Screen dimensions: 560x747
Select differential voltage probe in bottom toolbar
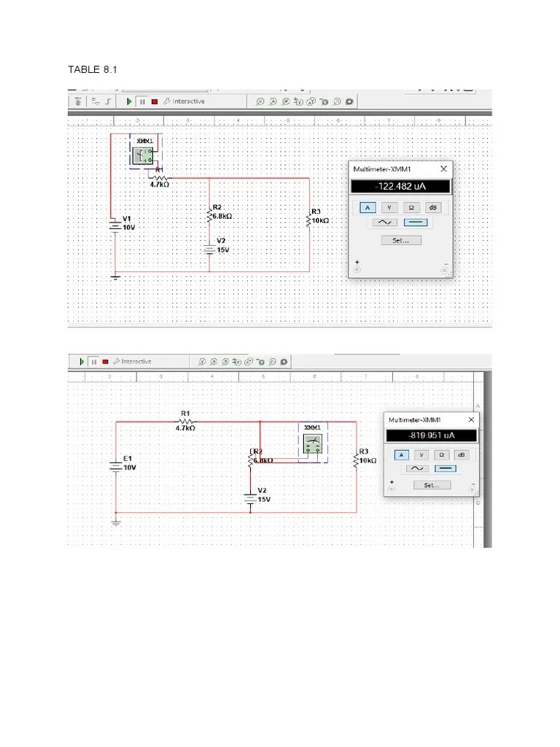pyautogui.click(x=237, y=362)
